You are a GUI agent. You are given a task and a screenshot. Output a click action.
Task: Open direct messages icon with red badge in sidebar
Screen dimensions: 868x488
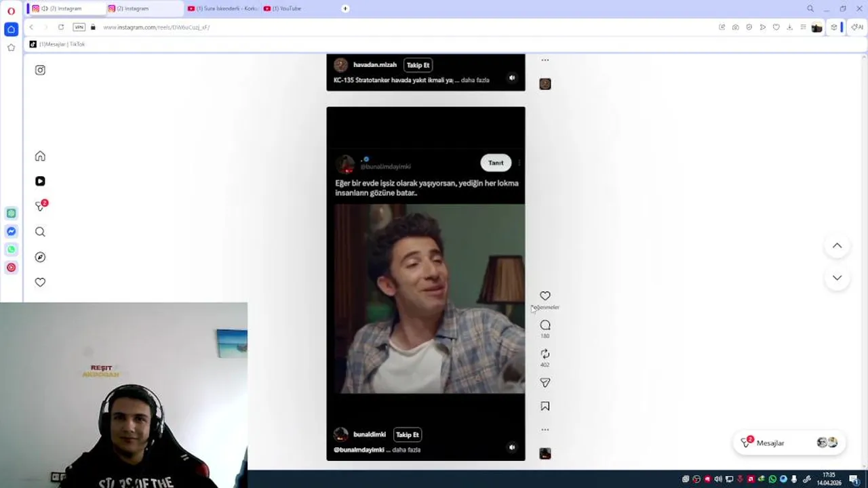pyautogui.click(x=41, y=206)
